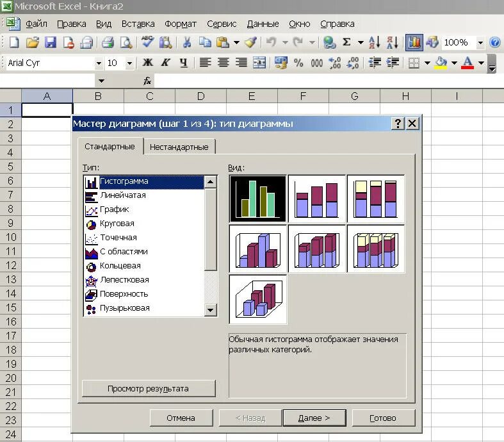Viewport: 504px width, 442px height.
Task: Apply yellow fill color bucket
Action: pos(441,63)
